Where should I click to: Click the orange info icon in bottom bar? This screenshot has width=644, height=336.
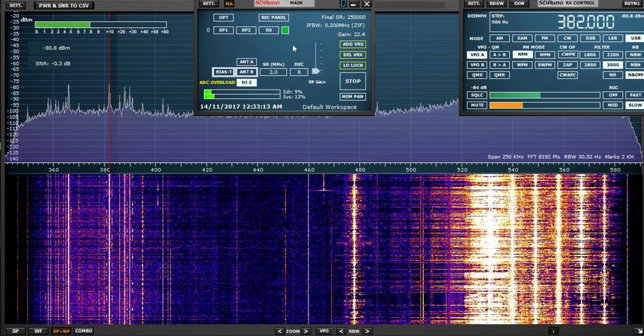[553, 331]
